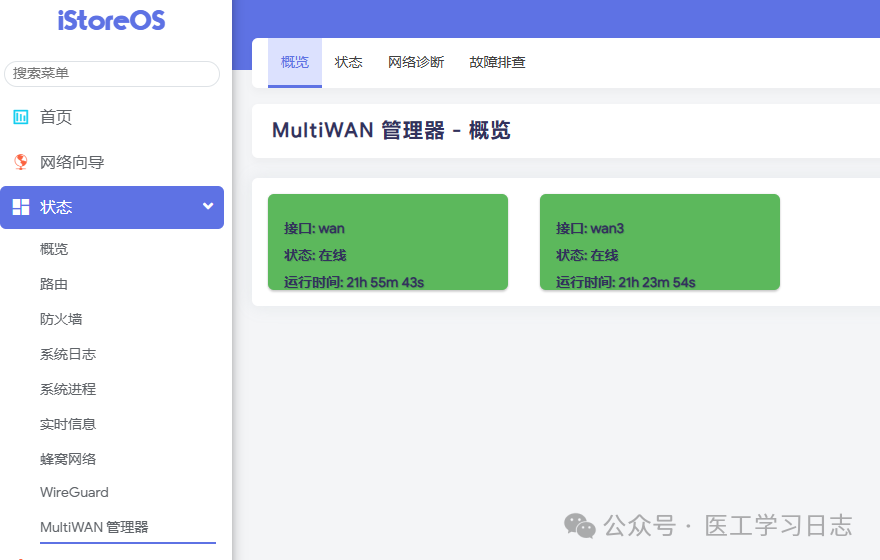Select MultiWAN 管理器 in the sidebar
Viewport: 880px width, 560px height.
[x=94, y=527]
